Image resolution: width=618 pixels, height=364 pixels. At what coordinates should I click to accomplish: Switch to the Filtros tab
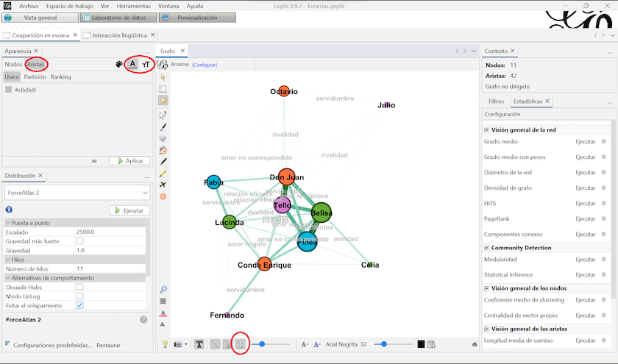click(x=496, y=101)
